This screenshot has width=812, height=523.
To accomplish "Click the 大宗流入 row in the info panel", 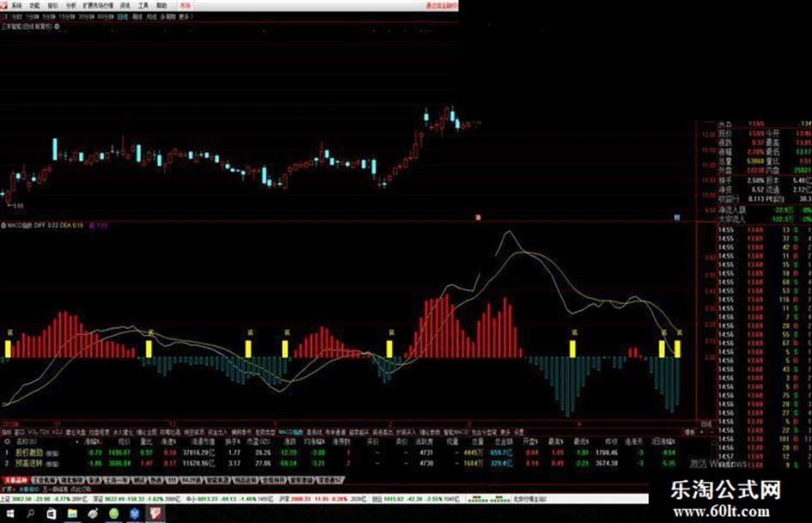I will (765, 219).
